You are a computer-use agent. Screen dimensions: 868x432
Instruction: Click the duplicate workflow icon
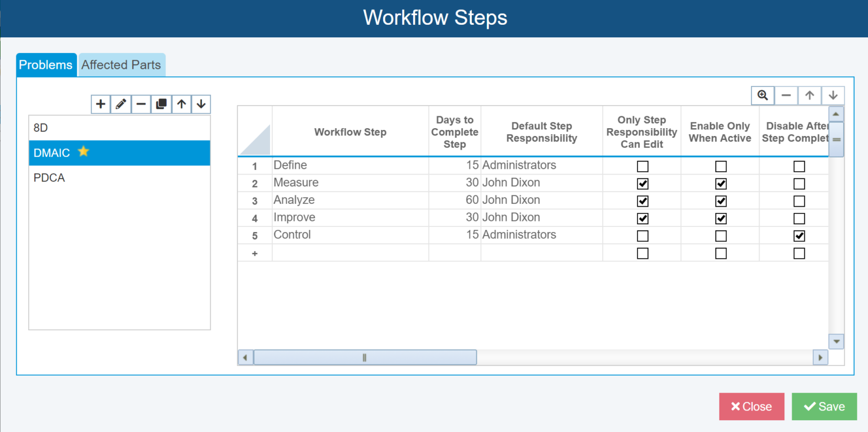[160, 104]
